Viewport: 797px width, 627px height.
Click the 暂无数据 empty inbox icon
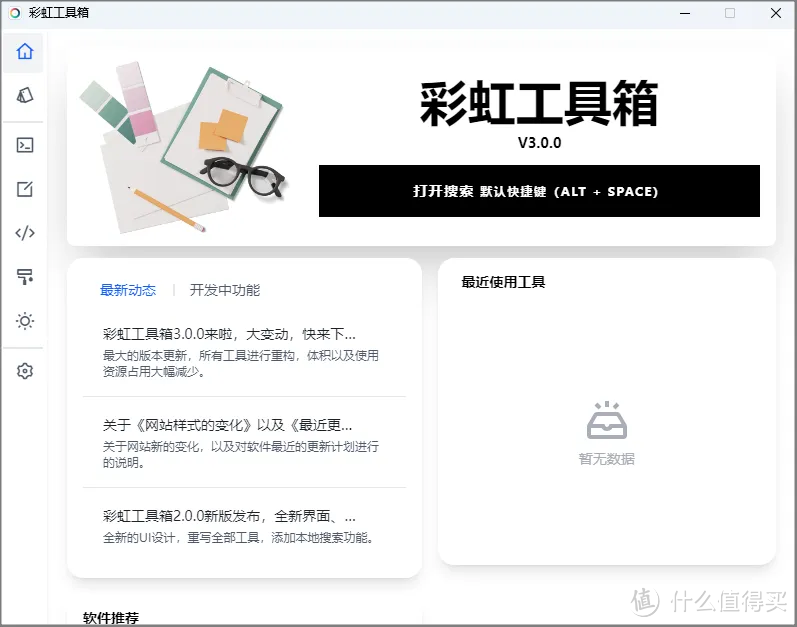[606, 421]
